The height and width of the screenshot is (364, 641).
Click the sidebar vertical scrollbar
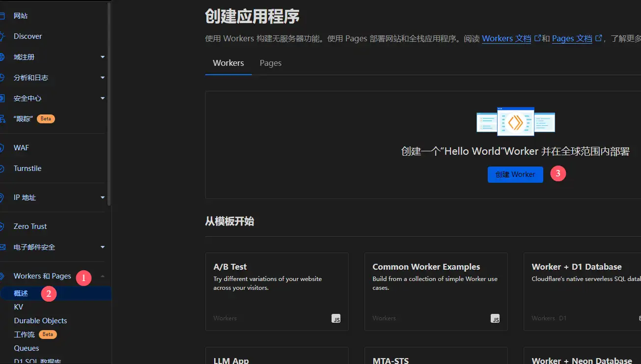pos(109,103)
